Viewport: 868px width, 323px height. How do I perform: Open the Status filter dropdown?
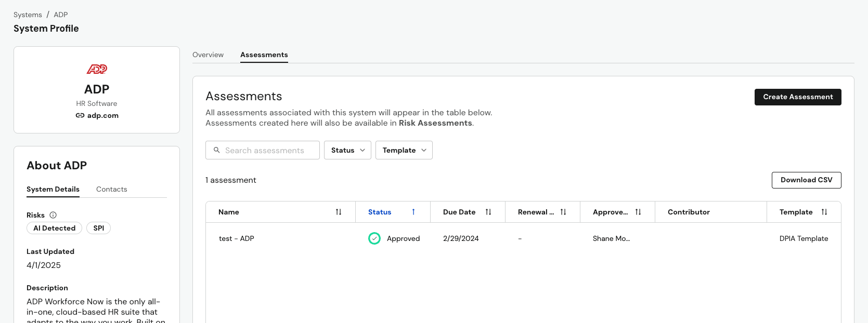click(347, 150)
